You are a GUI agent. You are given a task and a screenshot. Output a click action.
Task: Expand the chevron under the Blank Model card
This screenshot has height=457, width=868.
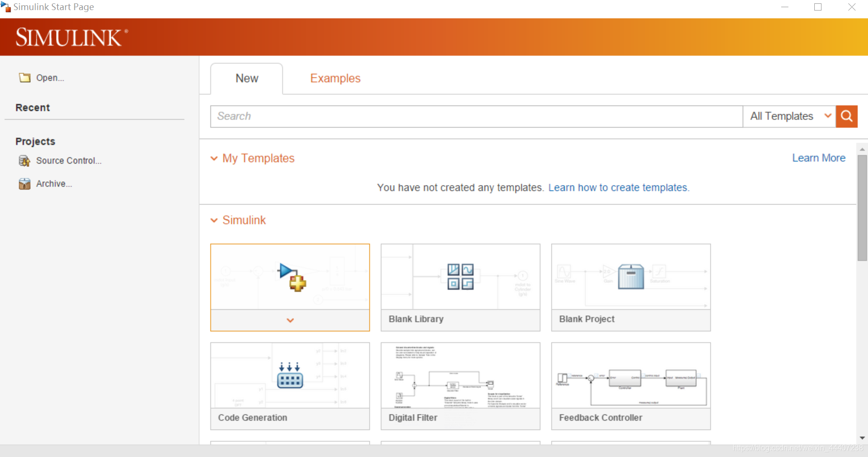[x=290, y=320]
